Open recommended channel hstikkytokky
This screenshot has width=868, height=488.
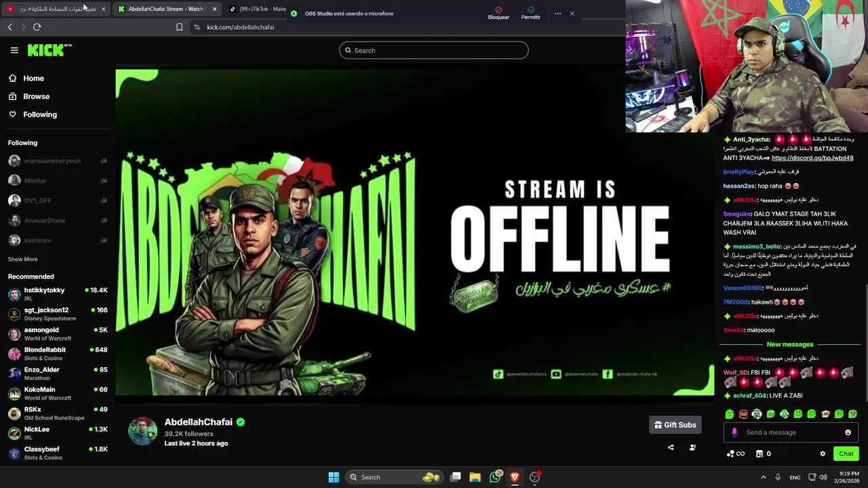[58, 293]
